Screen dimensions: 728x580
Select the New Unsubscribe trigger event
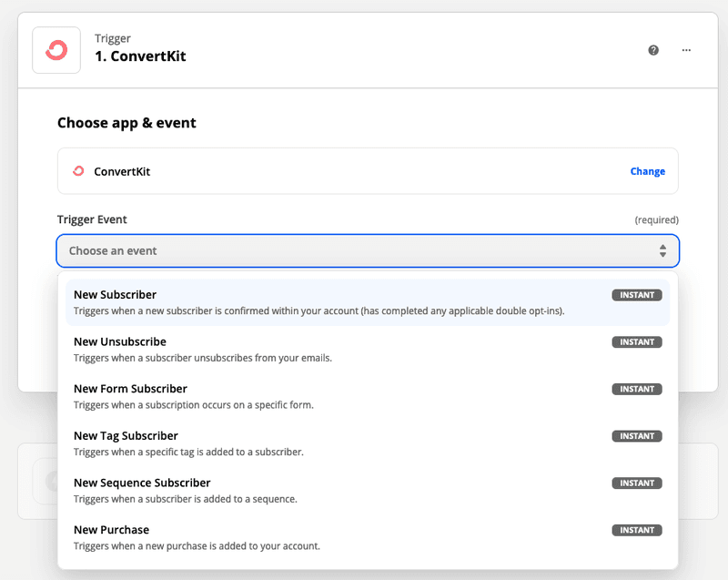pyautogui.click(x=368, y=350)
